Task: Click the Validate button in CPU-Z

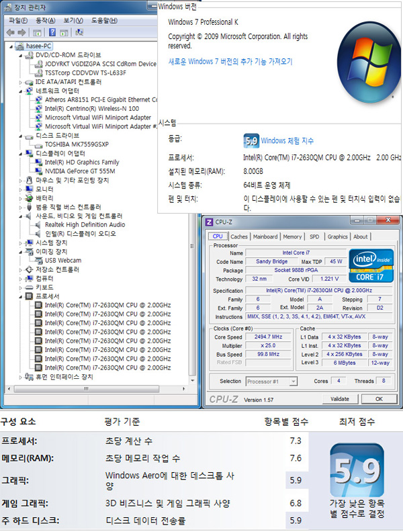Action: point(340,399)
